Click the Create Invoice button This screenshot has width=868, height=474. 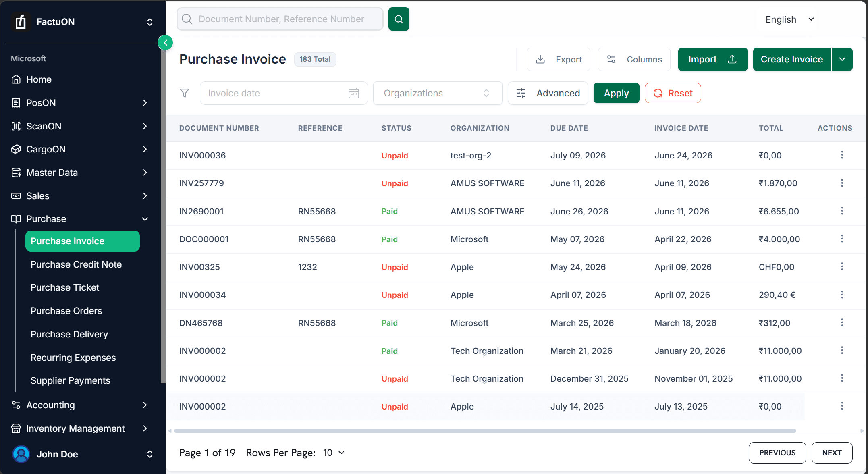click(792, 59)
